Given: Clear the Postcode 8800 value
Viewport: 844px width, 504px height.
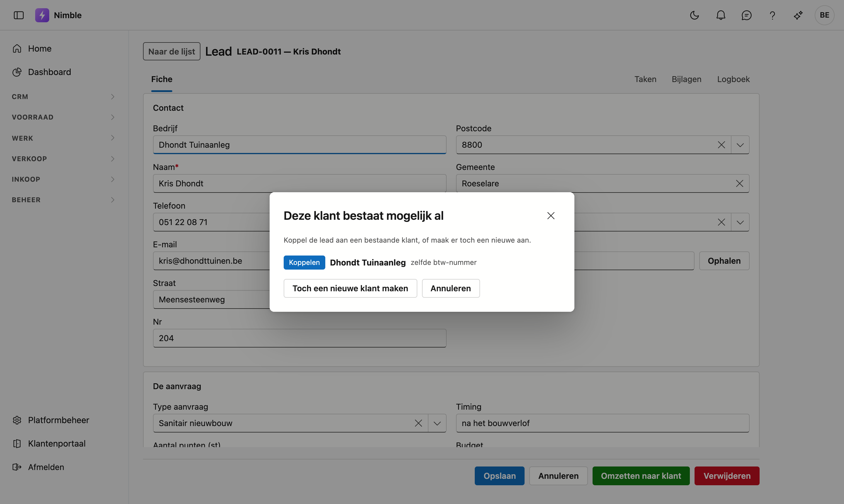Looking at the screenshot, I should pos(722,145).
